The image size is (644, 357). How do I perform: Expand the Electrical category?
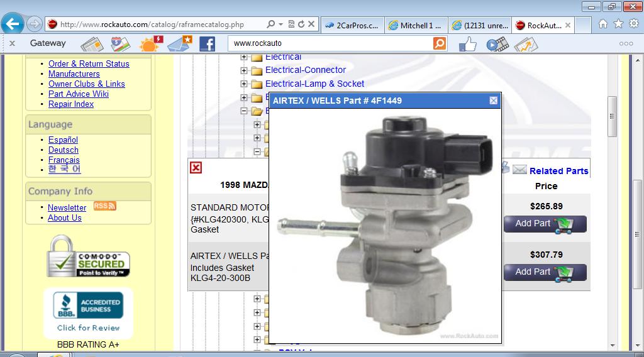[x=244, y=57]
